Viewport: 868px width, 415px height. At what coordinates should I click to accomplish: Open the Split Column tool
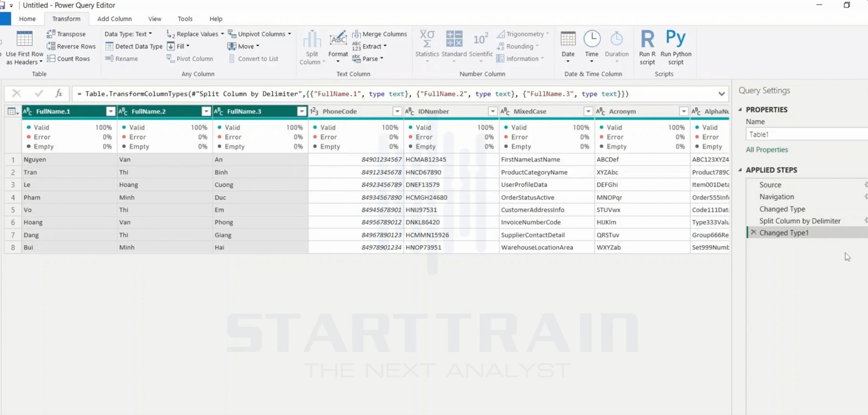click(312, 48)
